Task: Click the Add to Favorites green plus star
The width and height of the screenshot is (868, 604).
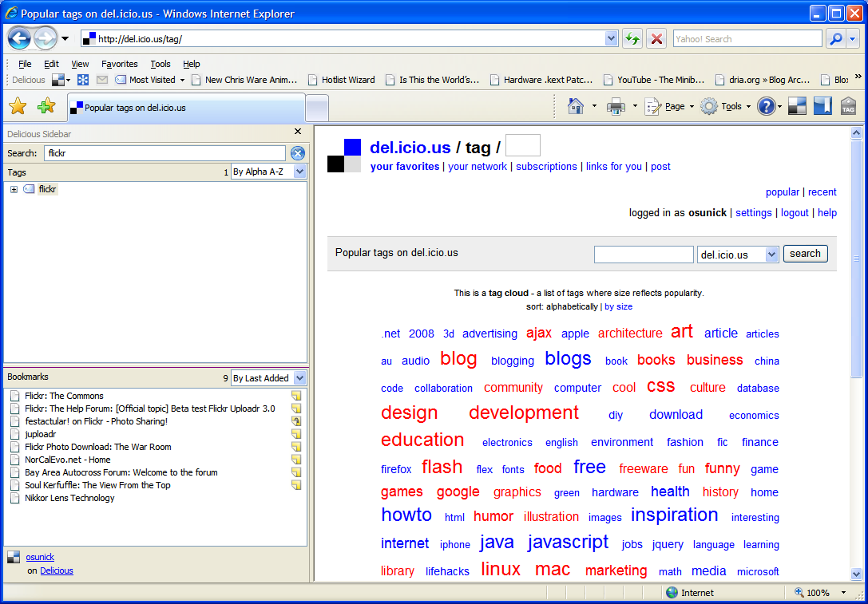Action: (x=46, y=106)
